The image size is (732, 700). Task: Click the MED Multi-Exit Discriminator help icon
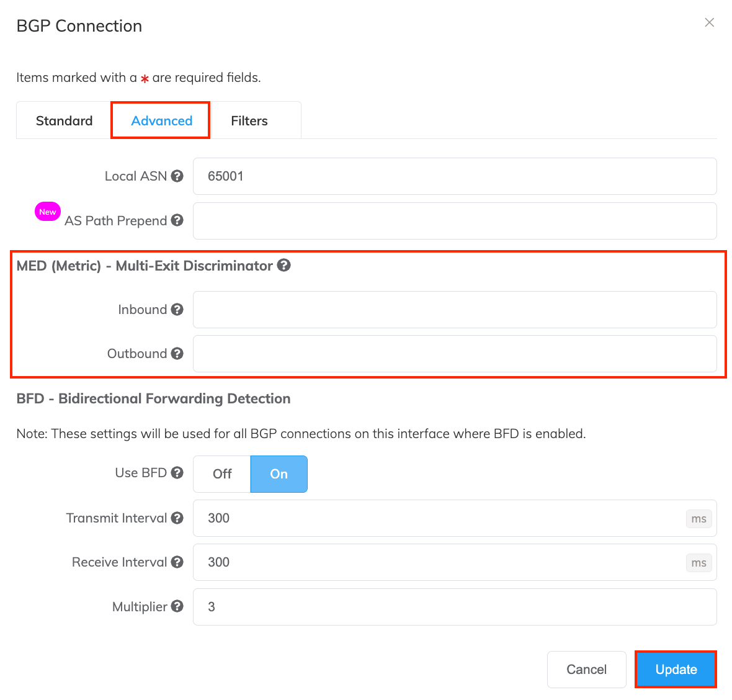pos(284,265)
